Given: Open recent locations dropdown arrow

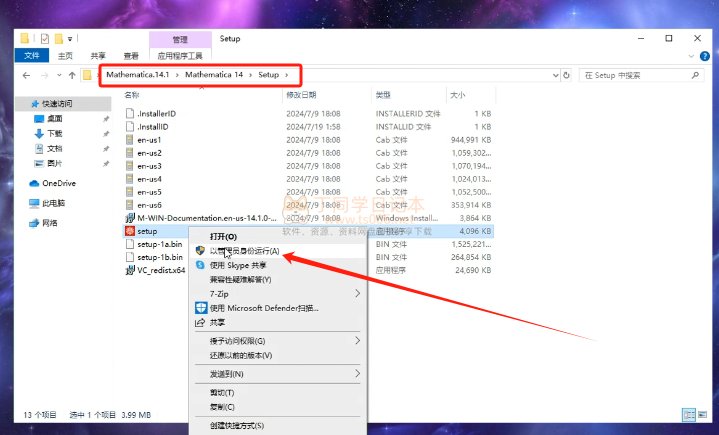Looking at the screenshot, I should click(x=59, y=75).
